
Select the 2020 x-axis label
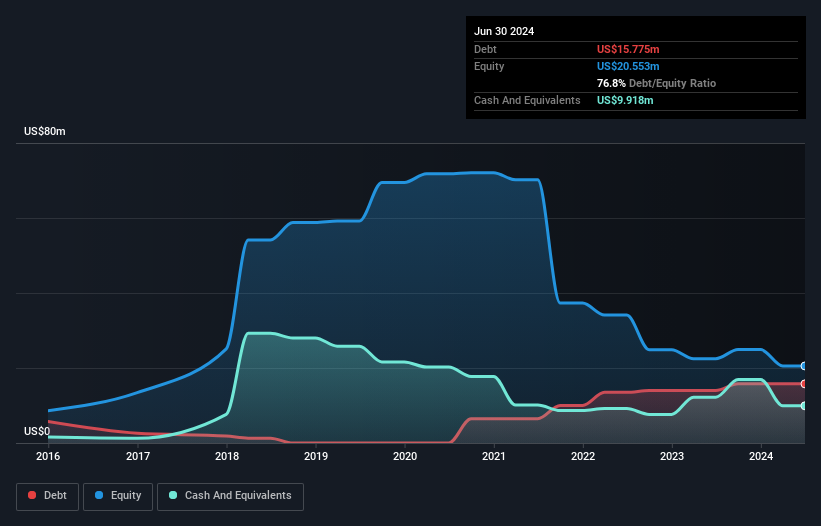[405, 456]
